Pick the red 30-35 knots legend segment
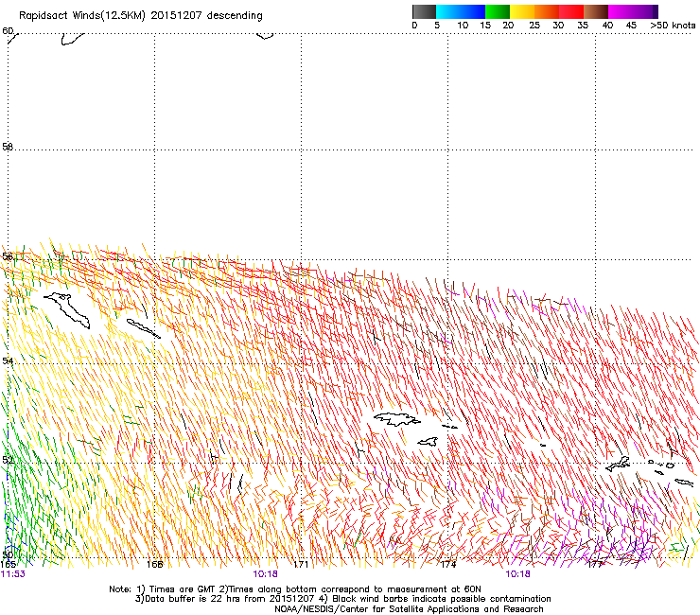This screenshot has height=615, width=700. click(571, 11)
